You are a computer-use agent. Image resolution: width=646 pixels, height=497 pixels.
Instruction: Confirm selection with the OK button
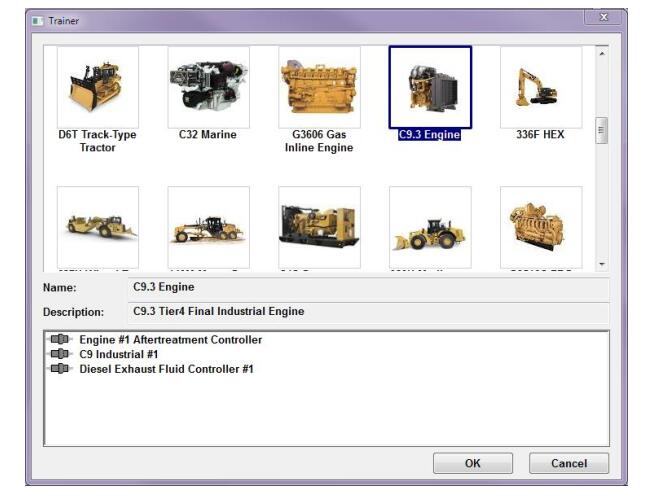tap(473, 463)
